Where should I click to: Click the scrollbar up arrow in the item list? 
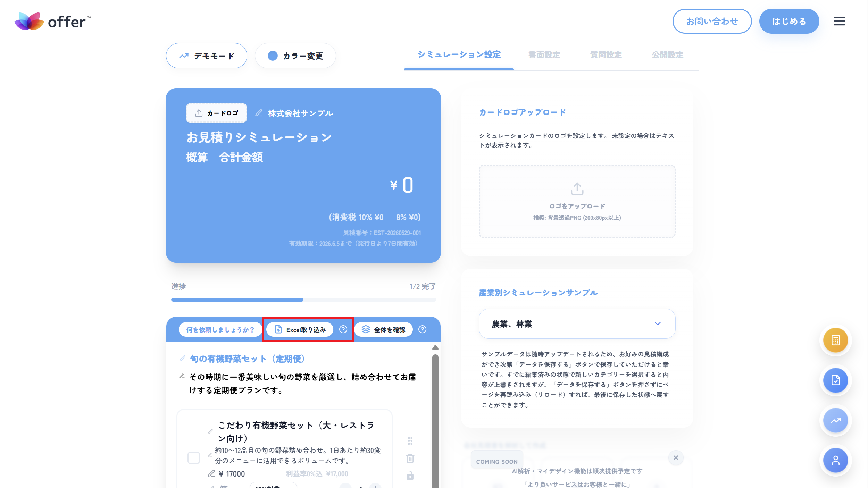[x=435, y=347]
